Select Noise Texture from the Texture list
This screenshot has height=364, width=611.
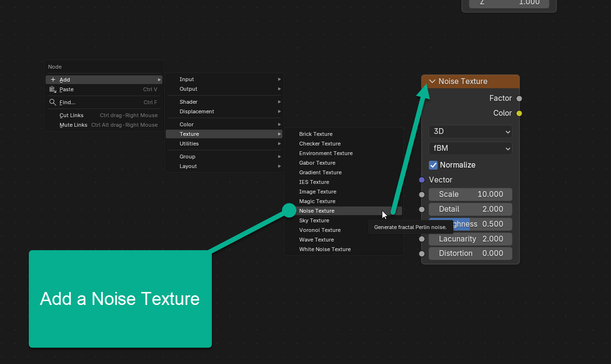[x=344, y=211]
